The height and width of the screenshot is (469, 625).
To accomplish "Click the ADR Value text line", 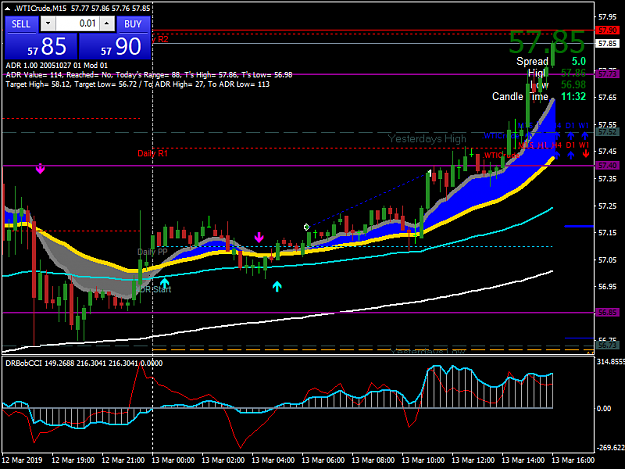I will click(x=149, y=75).
